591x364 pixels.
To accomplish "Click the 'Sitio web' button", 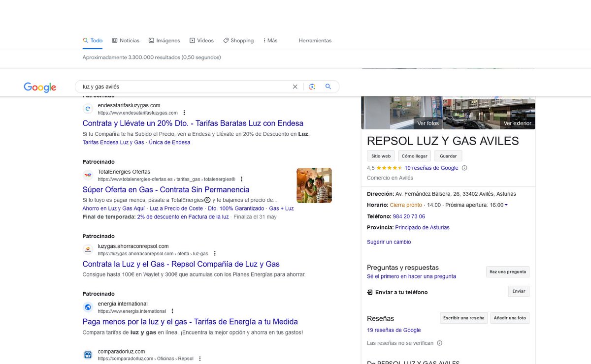I will pyautogui.click(x=381, y=156).
